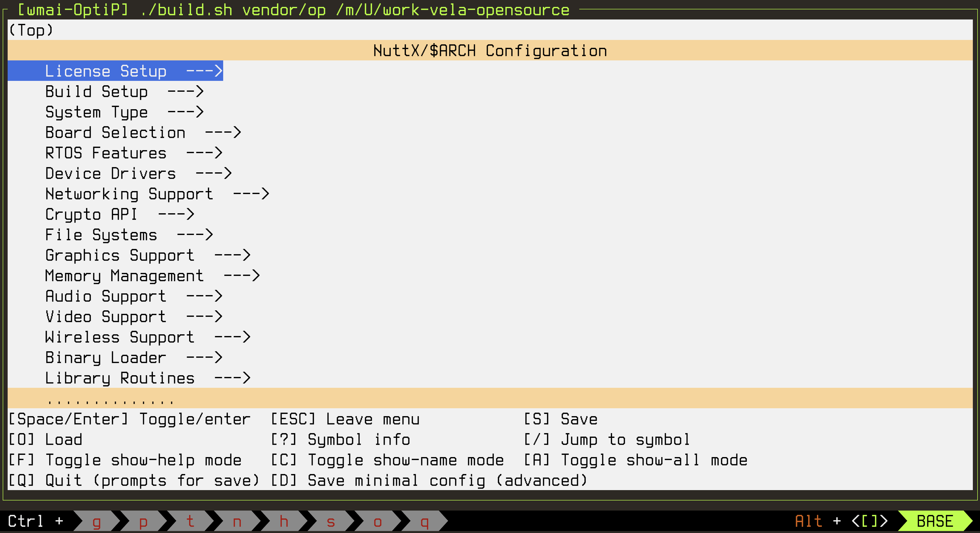The height and width of the screenshot is (533, 980).
Task: Click the 'g' key segment in status bar
Action: pos(97,521)
